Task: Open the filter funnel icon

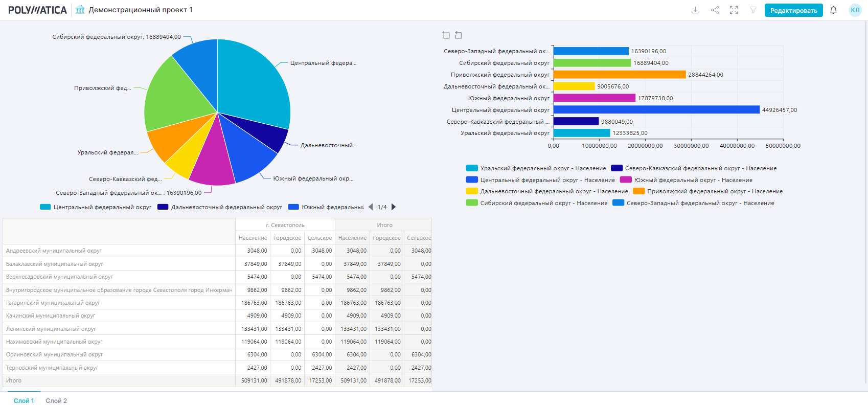Action: tap(753, 10)
